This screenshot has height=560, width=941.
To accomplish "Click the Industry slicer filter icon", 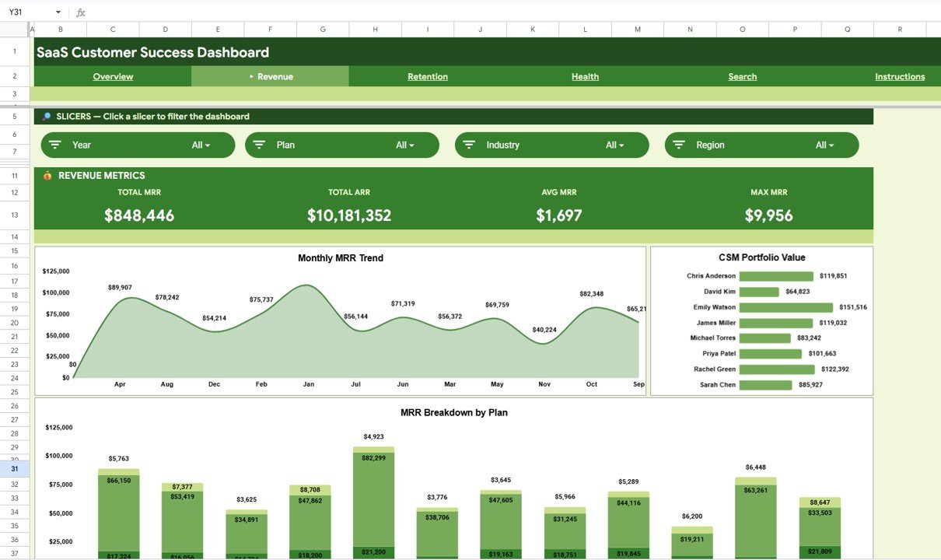I will [469, 145].
